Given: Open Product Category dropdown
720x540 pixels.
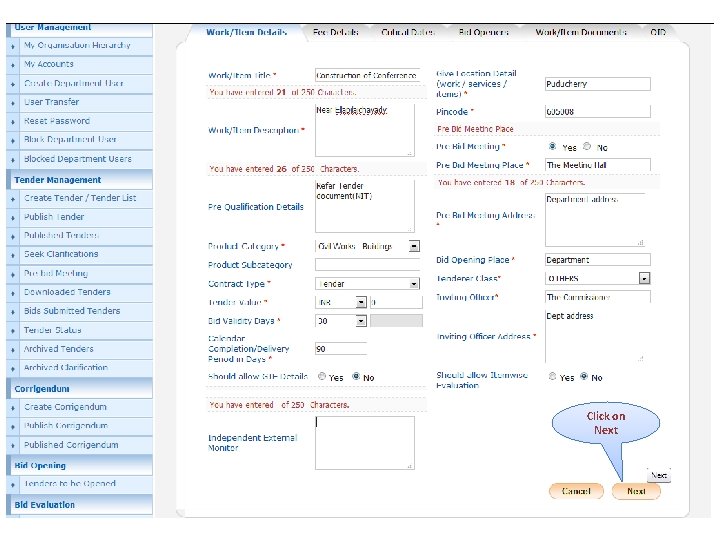Looking at the screenshot, I should click(414, 247).
